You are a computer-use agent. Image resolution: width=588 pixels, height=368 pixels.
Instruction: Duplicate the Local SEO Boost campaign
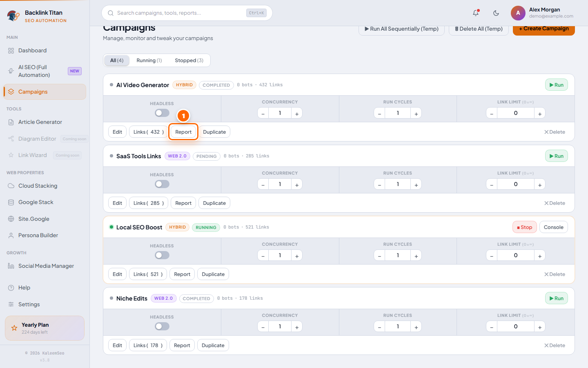[x=213, y=274]
